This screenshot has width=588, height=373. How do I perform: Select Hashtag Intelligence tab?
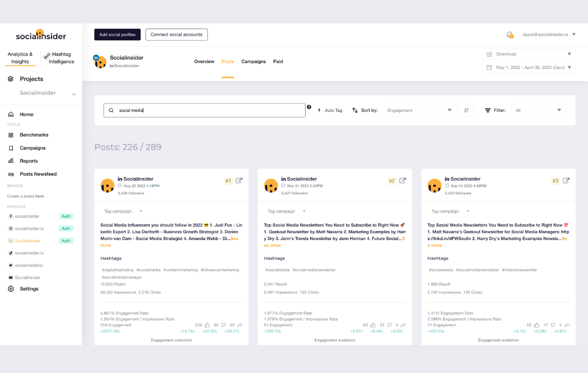pyautogui.click(x=61, y=58)
